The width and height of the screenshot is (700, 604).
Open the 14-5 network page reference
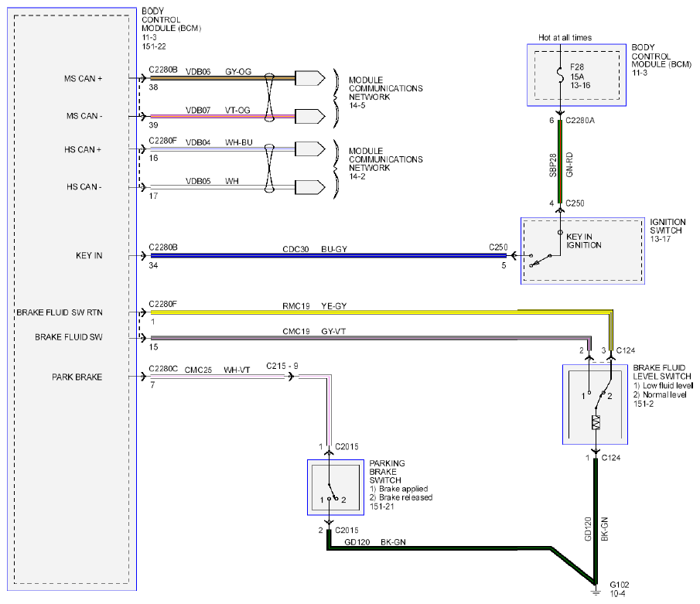coord(357,106)
